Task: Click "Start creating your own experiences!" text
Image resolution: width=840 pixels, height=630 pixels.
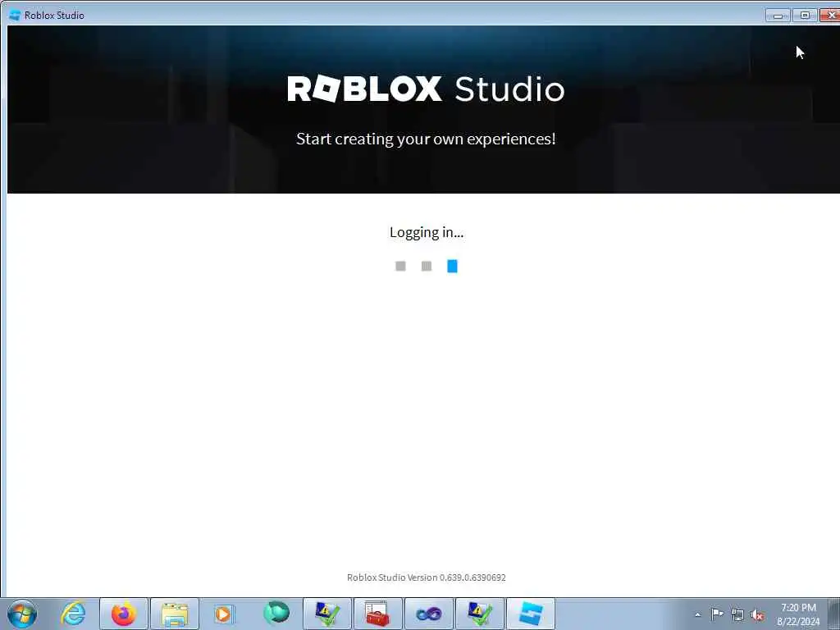Action: (426, 139)
